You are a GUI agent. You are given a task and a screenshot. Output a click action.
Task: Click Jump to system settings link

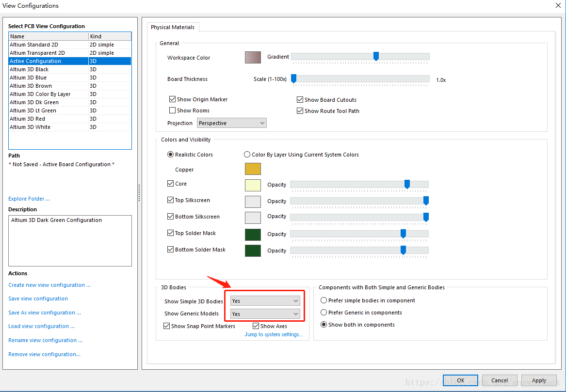274,334
